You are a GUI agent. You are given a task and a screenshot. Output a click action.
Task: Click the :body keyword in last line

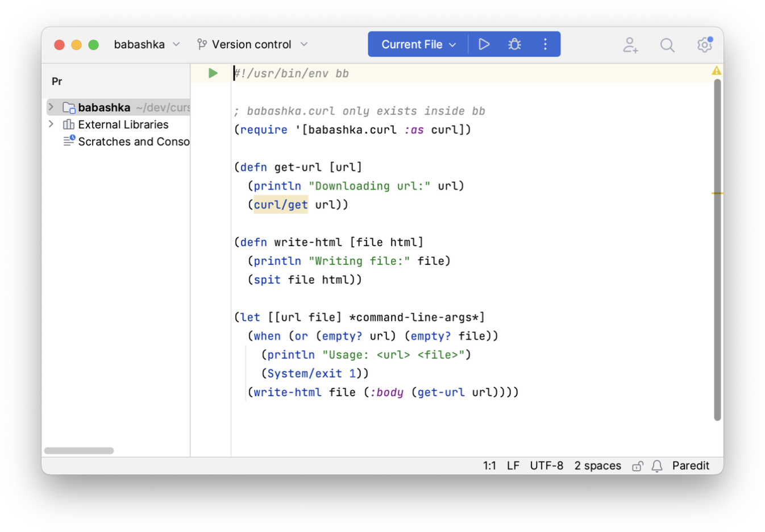(386, 392)
